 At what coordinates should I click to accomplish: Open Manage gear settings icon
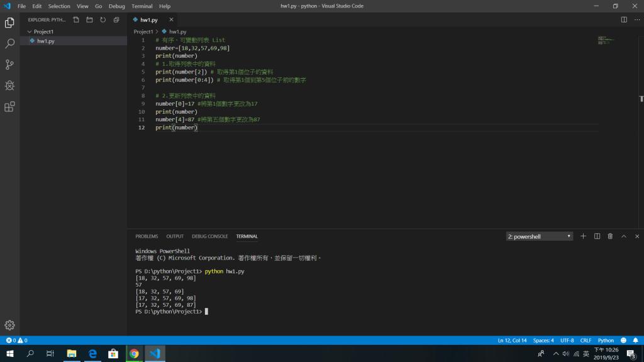pos(9,325)
